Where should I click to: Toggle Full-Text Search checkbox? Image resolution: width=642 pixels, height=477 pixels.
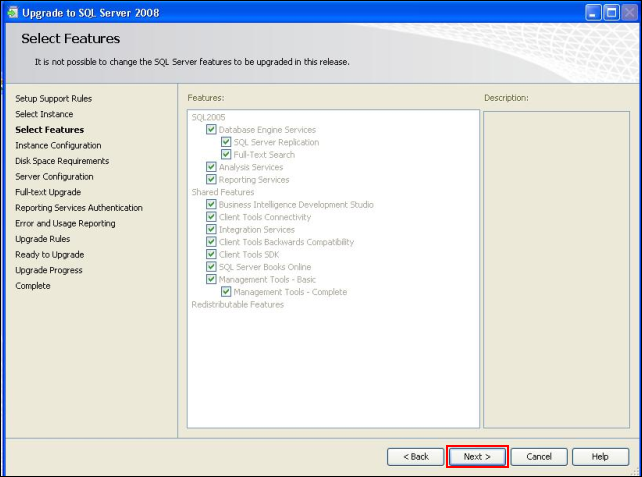coord(226,154)
